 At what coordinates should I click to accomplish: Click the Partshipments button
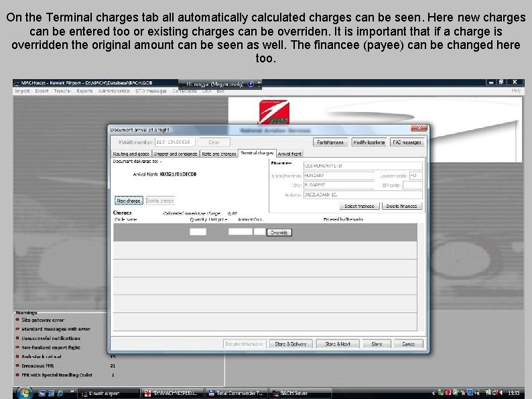pos(330,142)
